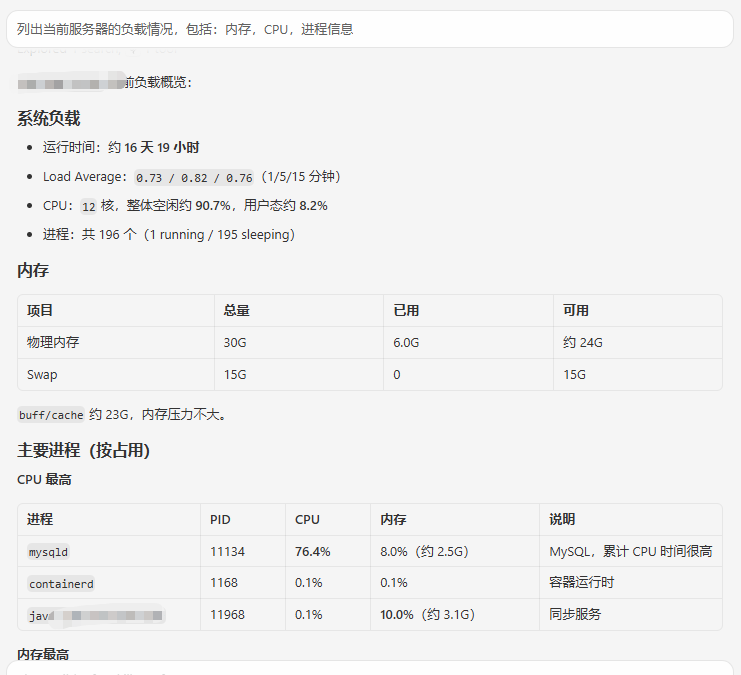Click the containerd row CPU cell '0.1%'
This screenshot has width=741, height=675.
click(x=309, y=583)
